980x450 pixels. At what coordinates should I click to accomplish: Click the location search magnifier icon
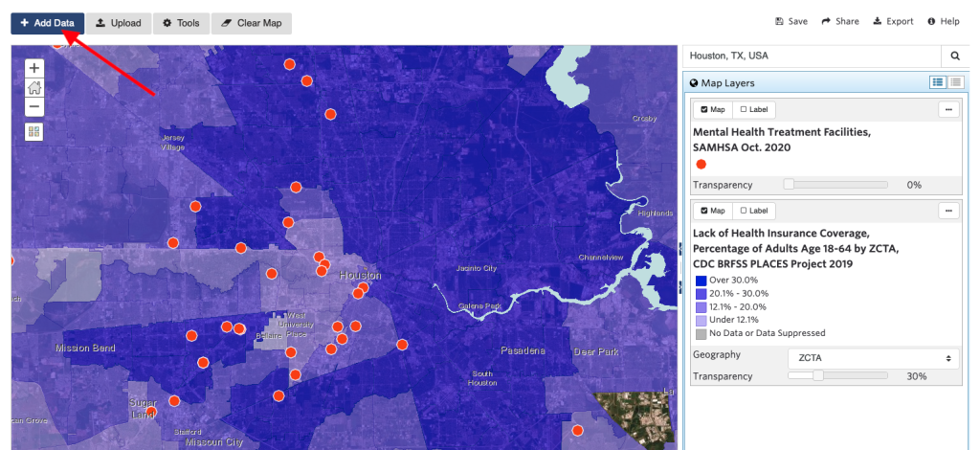coord(955,56)
